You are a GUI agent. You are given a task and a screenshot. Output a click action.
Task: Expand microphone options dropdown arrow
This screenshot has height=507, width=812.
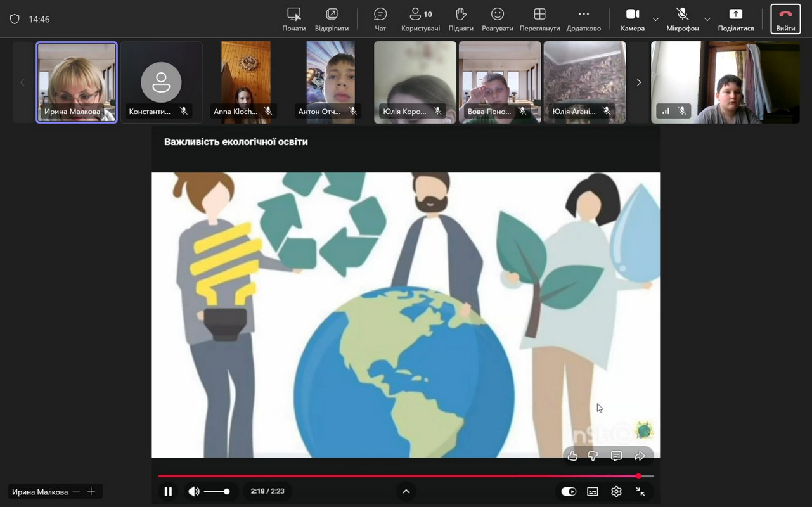707,19
